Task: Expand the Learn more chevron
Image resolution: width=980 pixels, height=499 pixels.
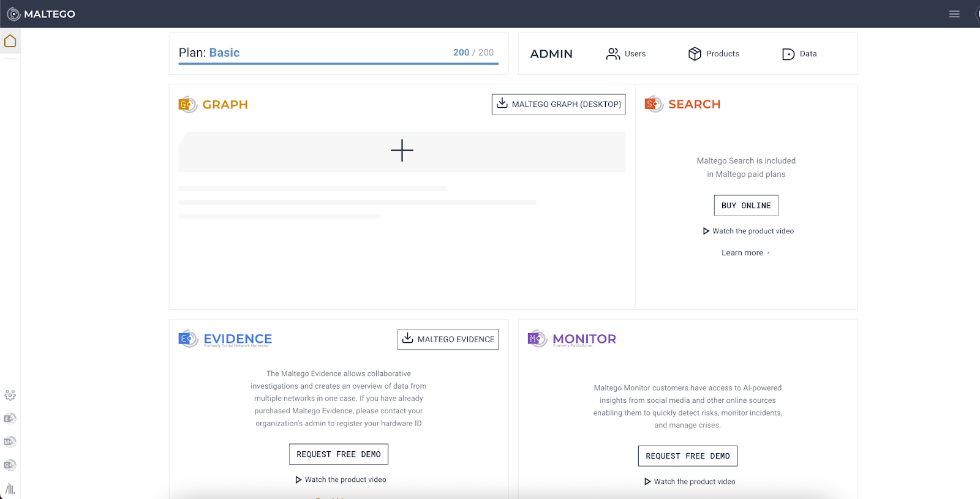Action: point(768,253)
